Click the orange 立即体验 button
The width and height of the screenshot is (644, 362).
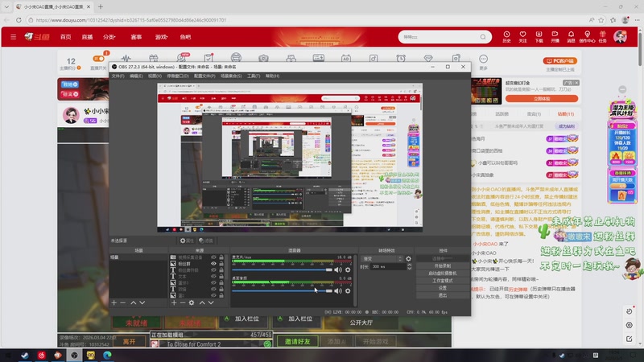click(x=541, y=98)
